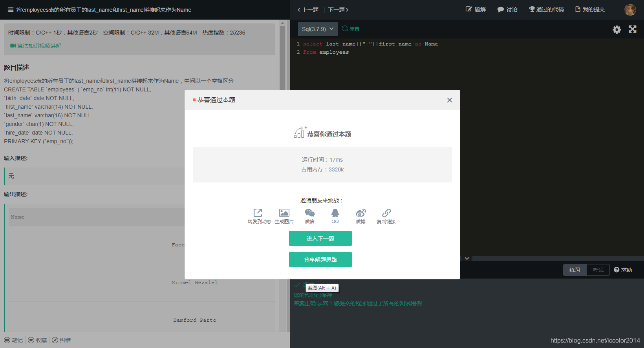Click the 题目描述 heading
644x348 pixels.
pos(16,67)
